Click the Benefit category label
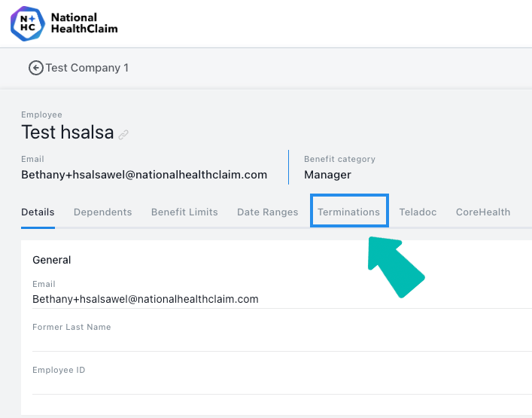This screenshot has height=418, width=532. [x=339, y=159]
